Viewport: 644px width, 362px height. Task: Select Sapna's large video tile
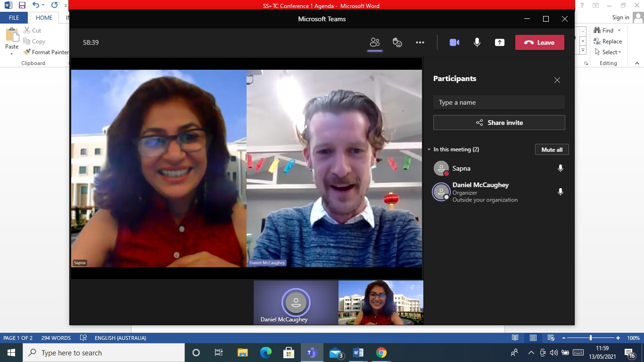(159, 169)
